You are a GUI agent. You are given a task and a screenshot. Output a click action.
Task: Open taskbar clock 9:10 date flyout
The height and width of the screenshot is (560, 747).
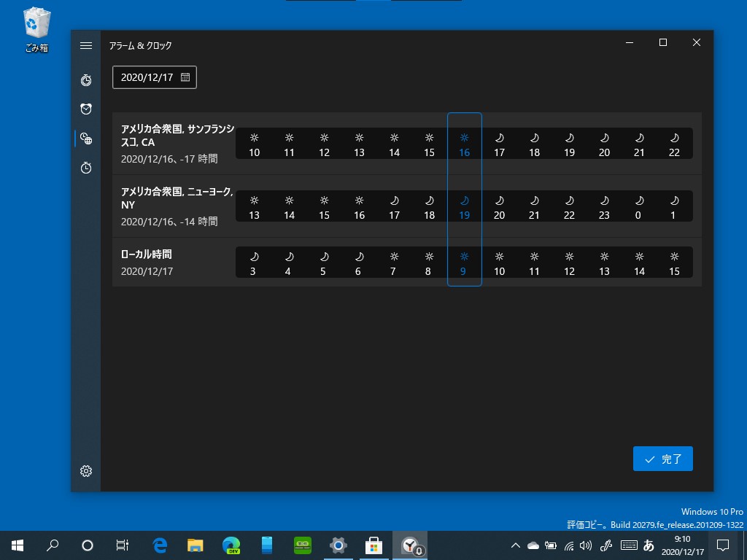pyautogui.click(x=683, y=545)
